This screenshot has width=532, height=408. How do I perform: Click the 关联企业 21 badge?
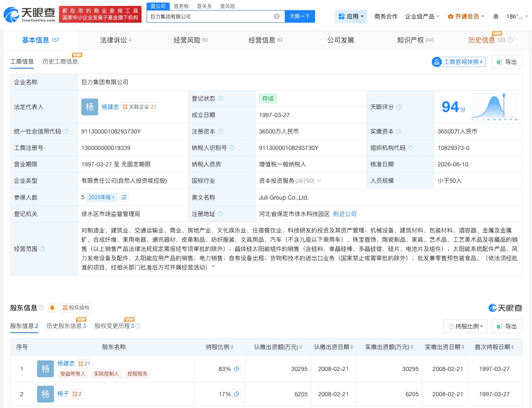[139, 107]
